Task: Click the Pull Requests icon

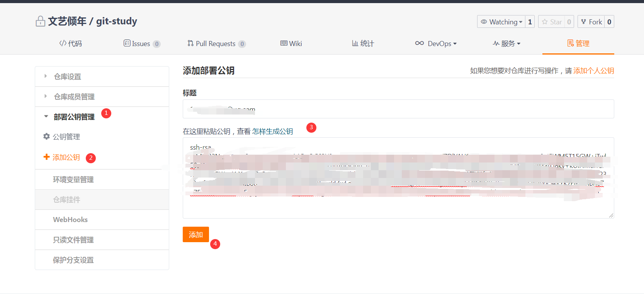Action: click(190, 43)
